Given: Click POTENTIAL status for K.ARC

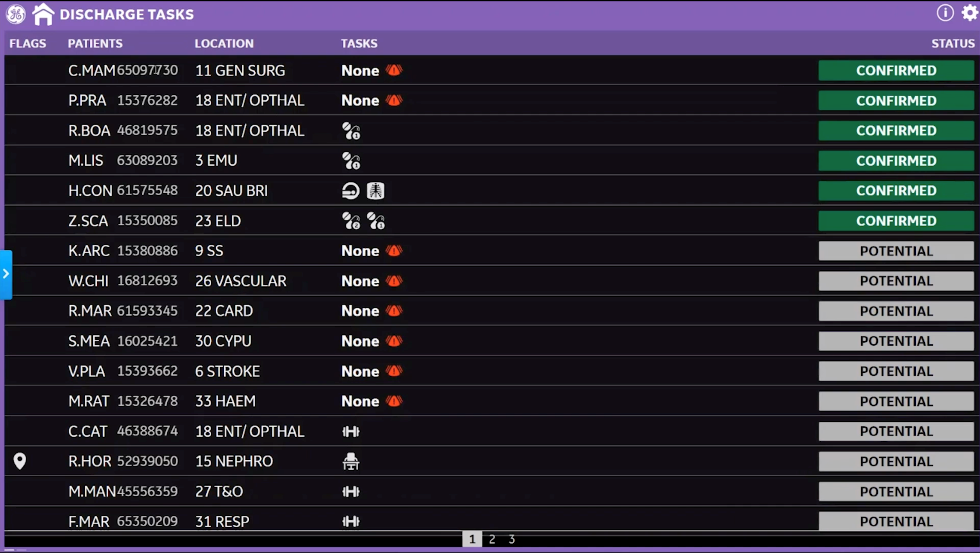Looking at the screenshot, I should coord(896,251).
